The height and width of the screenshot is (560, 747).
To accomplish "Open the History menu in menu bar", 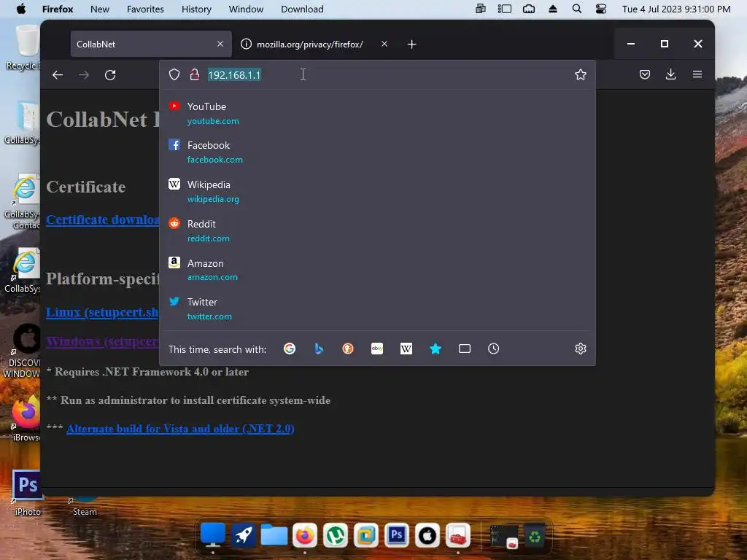I will coord(196,9).
